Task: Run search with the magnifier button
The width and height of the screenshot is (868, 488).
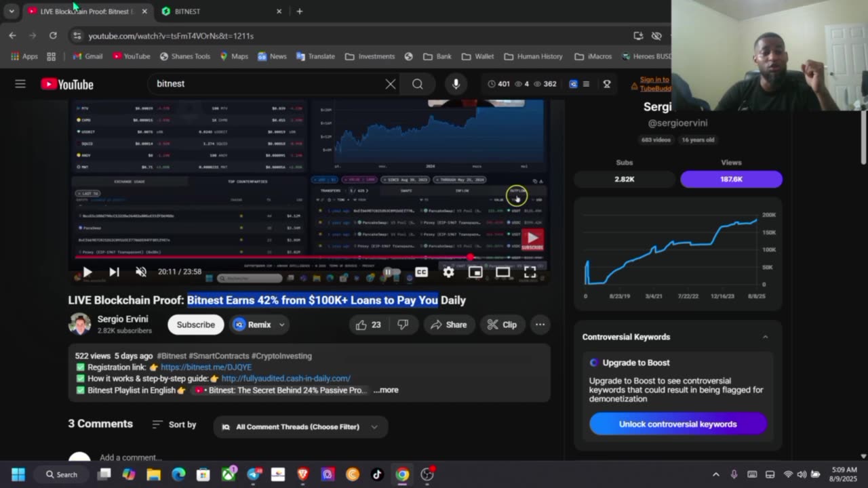Action: [x=418, y=84]
